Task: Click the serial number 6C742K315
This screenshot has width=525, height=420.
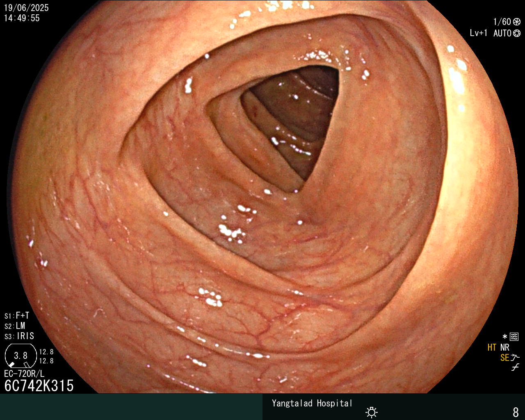Action: [x=39, y=386]
